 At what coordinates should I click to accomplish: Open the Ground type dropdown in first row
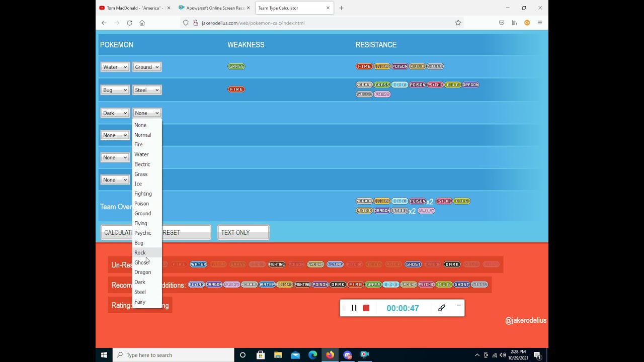[147, 67]
